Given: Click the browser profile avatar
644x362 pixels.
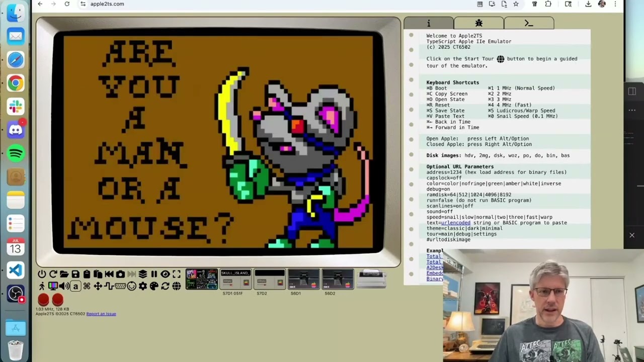Looking at the screenshot, I should (x=602, y=4).
